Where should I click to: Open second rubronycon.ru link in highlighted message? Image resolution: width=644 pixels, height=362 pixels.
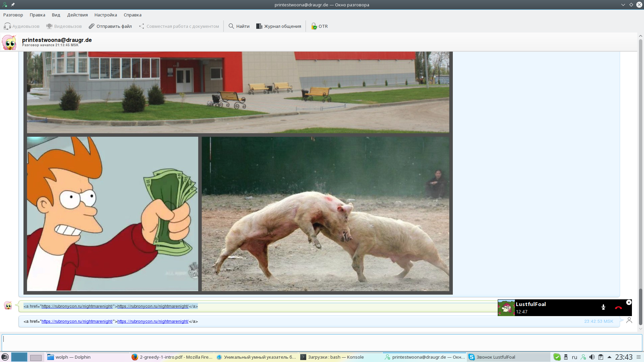(153, 306)
